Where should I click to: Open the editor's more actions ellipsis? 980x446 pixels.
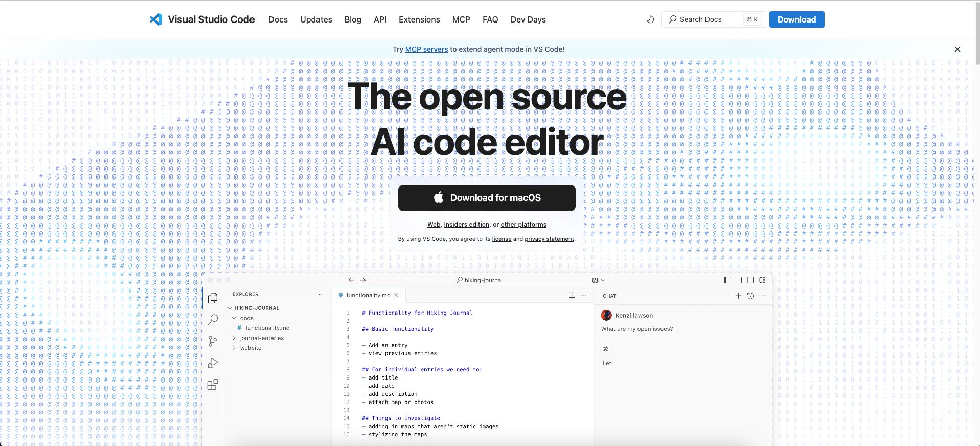click(x=584, y=295)
